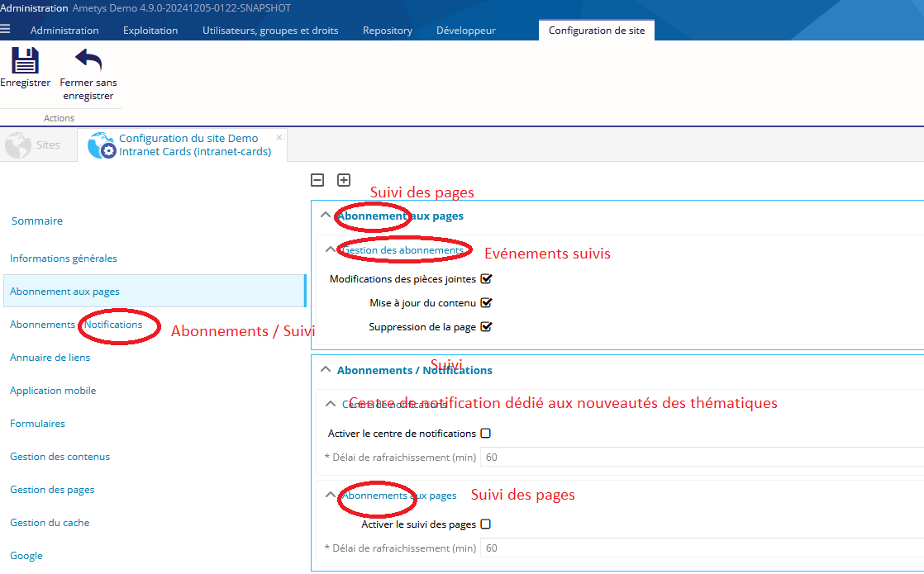924x574 pixels.
Task: Collapse all sections with minus icon
Action: (317, 180)
